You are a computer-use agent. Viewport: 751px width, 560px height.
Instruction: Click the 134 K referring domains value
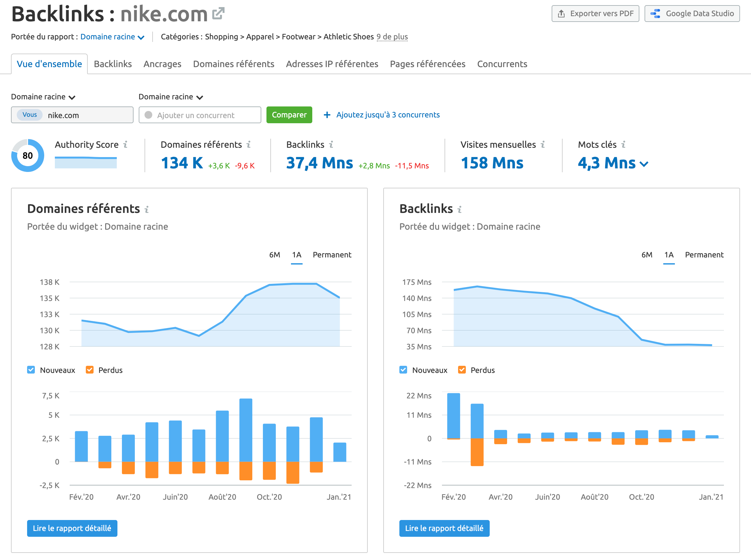tap(182, 163)
